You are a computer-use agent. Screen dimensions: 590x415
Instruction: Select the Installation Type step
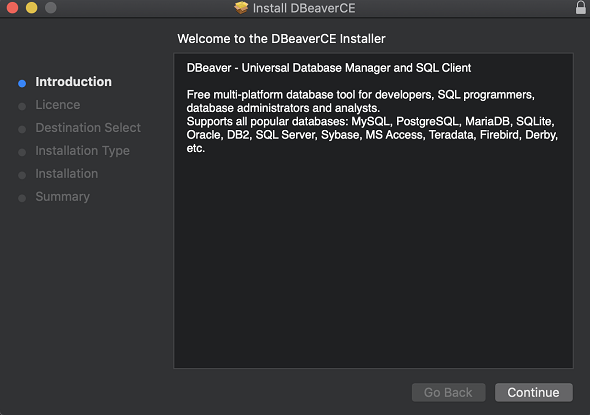click(82, 150)
